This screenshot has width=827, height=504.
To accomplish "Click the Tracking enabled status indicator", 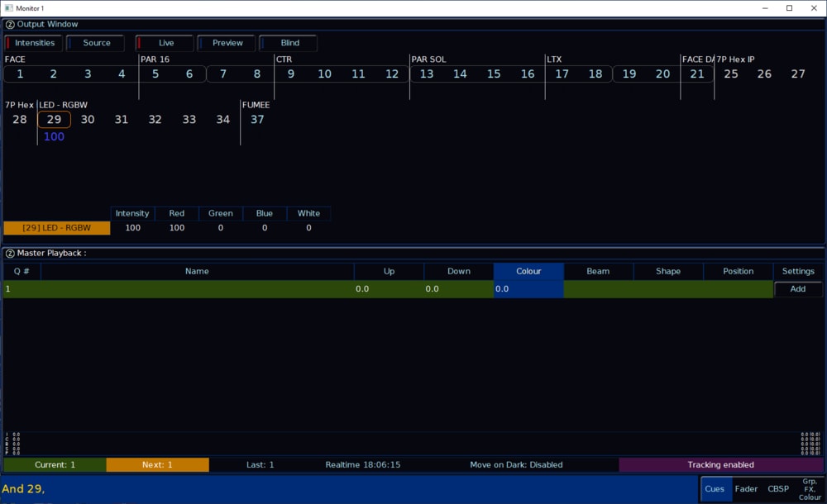I will pyautogui.click(x=720, y=465).
